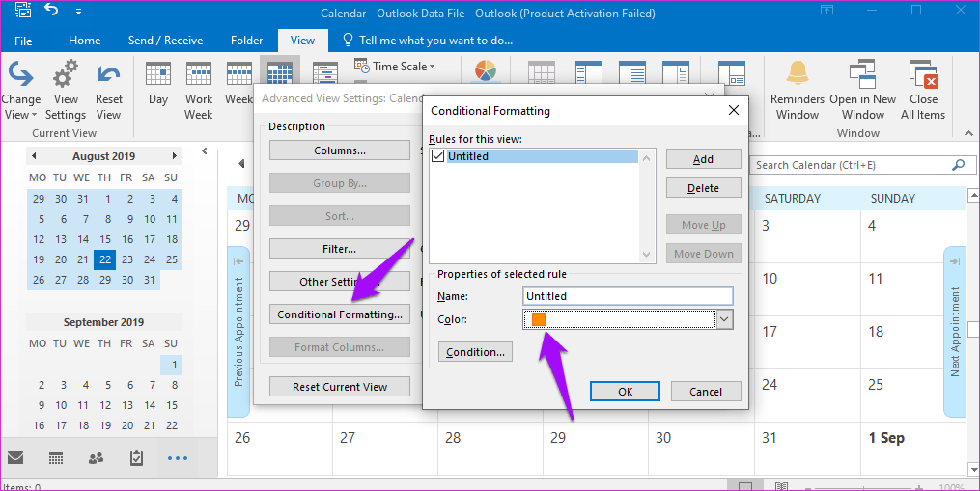Click the Send/Receive All Folders quick access icon

[x=23, y=11]
